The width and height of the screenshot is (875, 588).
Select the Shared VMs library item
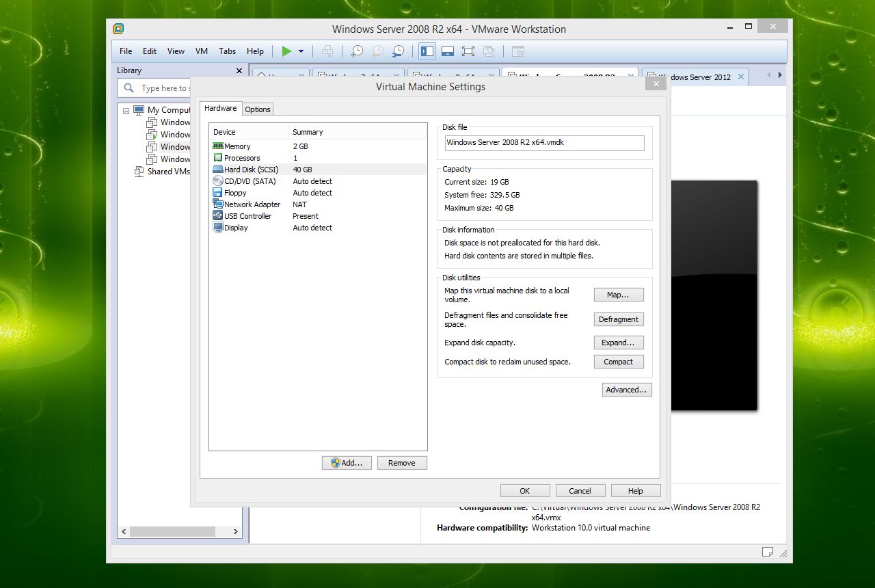163,172
